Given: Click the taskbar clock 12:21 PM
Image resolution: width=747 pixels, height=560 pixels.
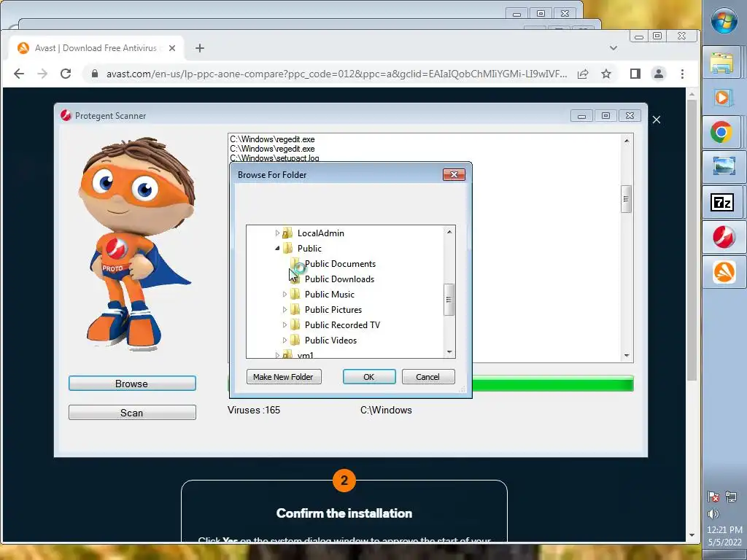Looking at the screenshot, I should [724, 529].
